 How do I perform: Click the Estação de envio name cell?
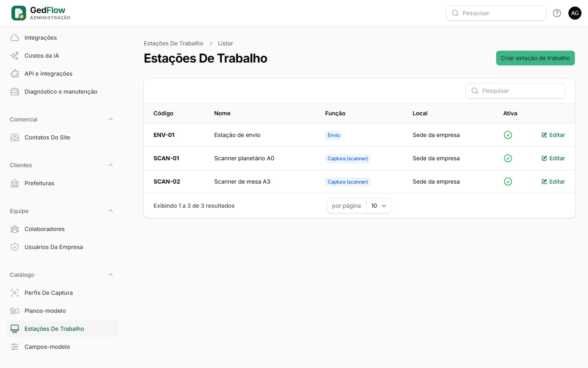pyautogui.click(x=237, y=135)
